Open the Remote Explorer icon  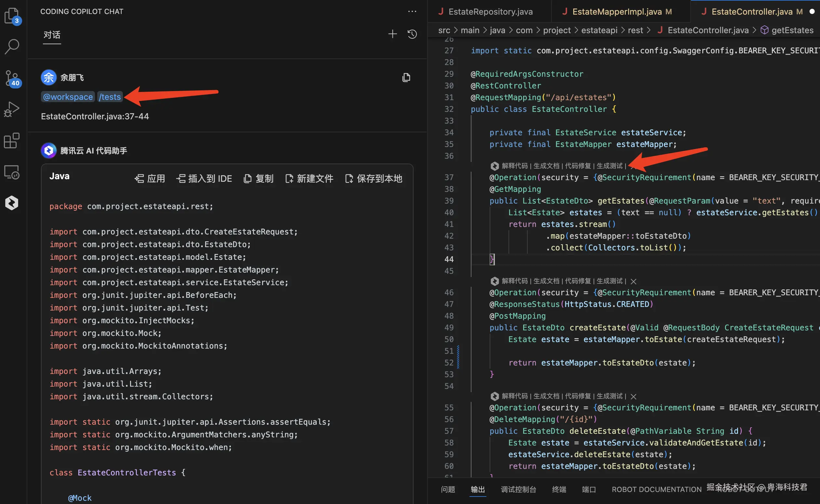(x=12, y=172)
